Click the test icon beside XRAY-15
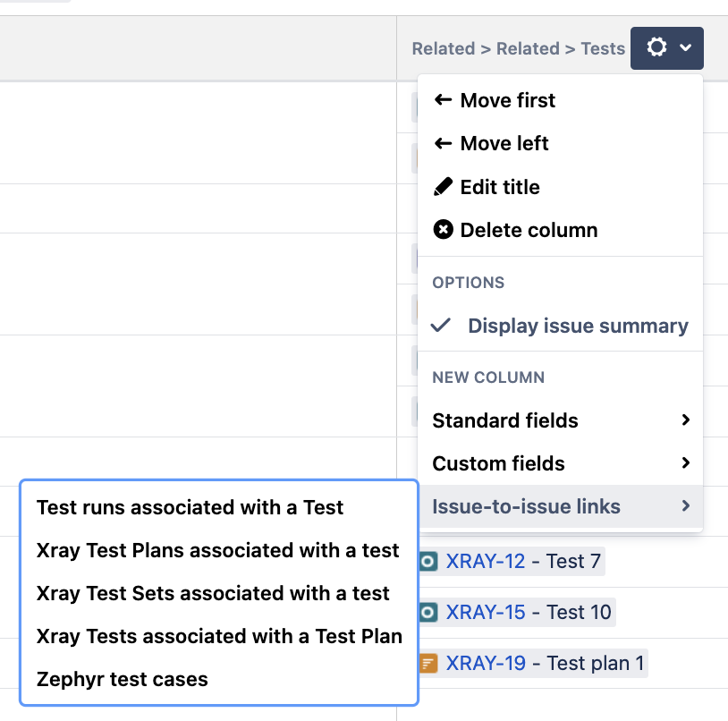 pyautogui.click(x=428, y=613)
